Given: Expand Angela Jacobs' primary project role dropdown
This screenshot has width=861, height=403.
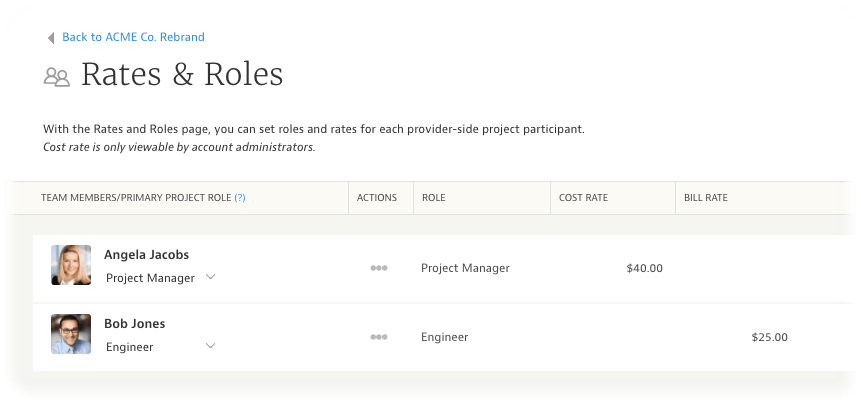Looking at the screenshot, I should (210, 278).
